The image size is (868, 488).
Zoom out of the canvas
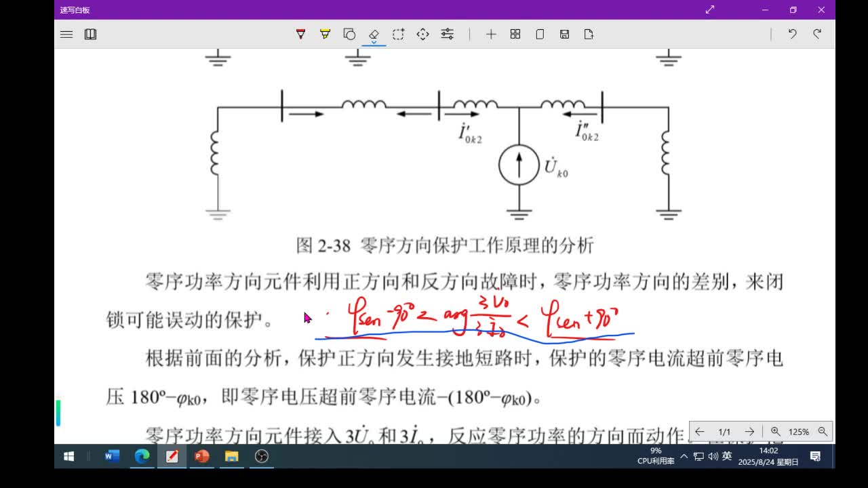click(823, 432)
